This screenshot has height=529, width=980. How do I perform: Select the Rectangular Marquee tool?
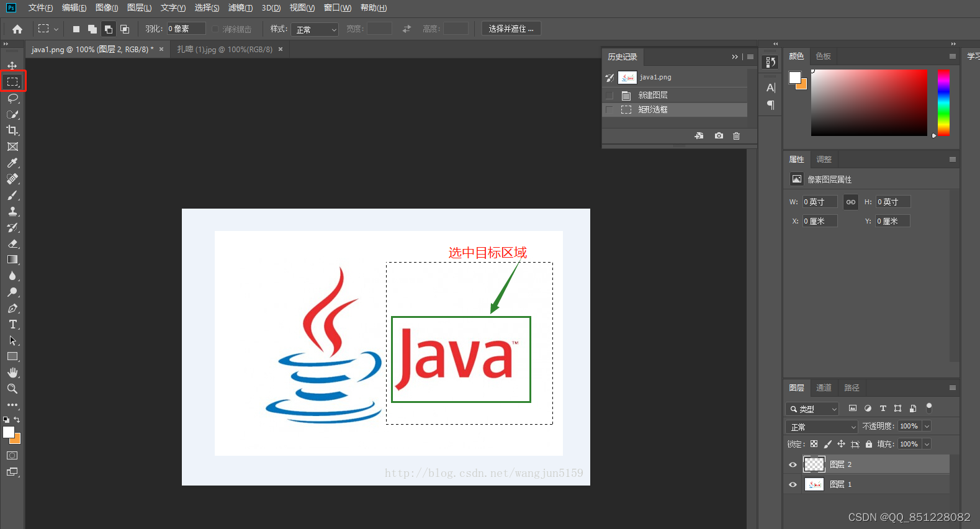12,82
